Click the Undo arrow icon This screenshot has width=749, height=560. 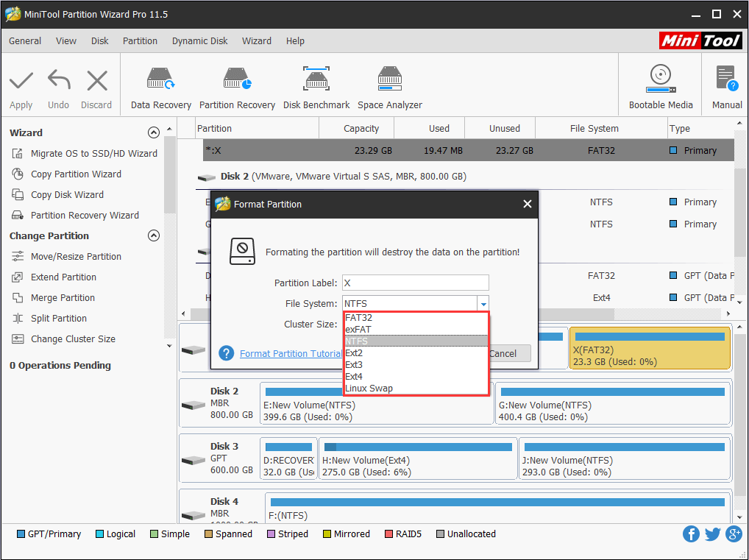tap(59, 79)
